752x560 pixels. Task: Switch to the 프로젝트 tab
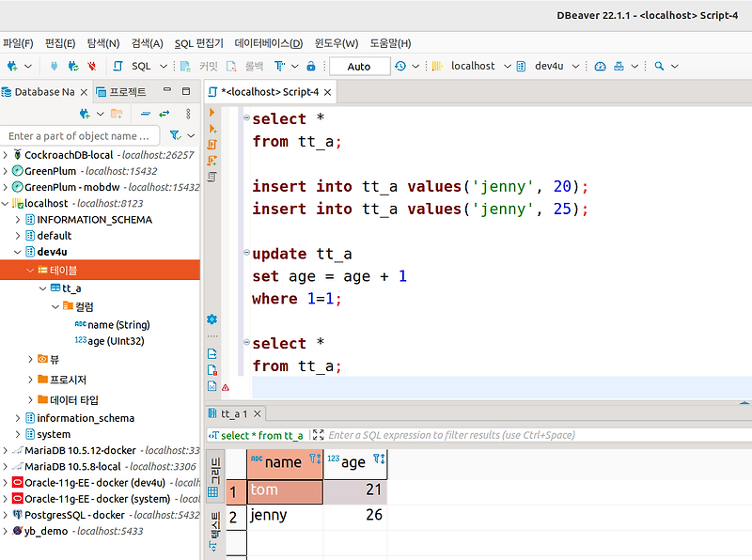coord(121,92)
